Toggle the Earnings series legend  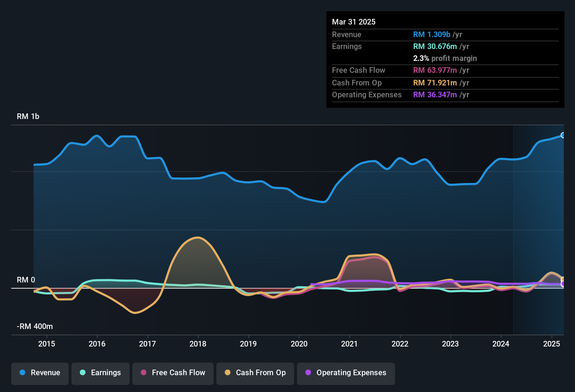point(101,373)
